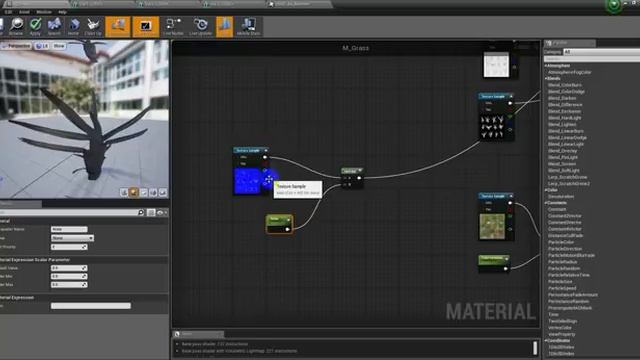640x360 pixels.
Task: Select Blend_ColorBurn in the Palette
Action: (x=564, y=85)
